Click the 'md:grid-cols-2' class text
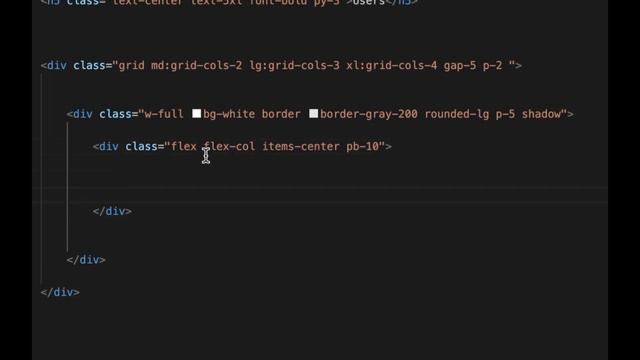Screen dimensions: 640x360 pyautogui.click(x=196, y=65)
